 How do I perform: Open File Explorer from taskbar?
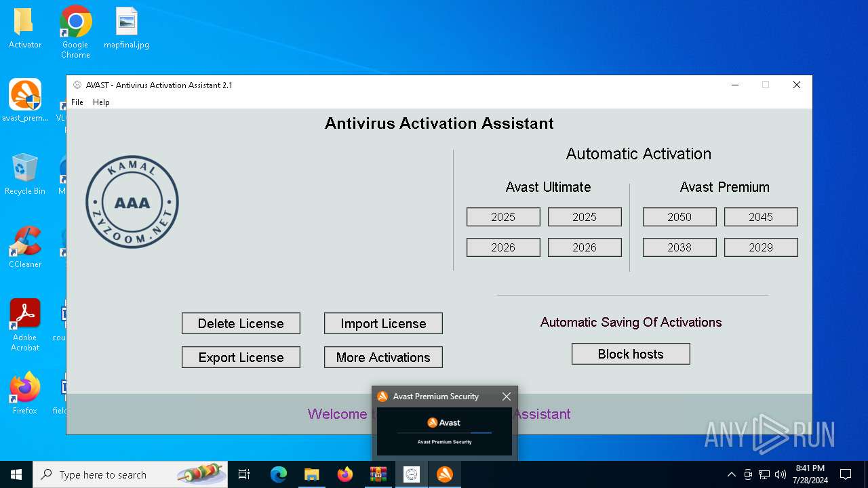311,474
